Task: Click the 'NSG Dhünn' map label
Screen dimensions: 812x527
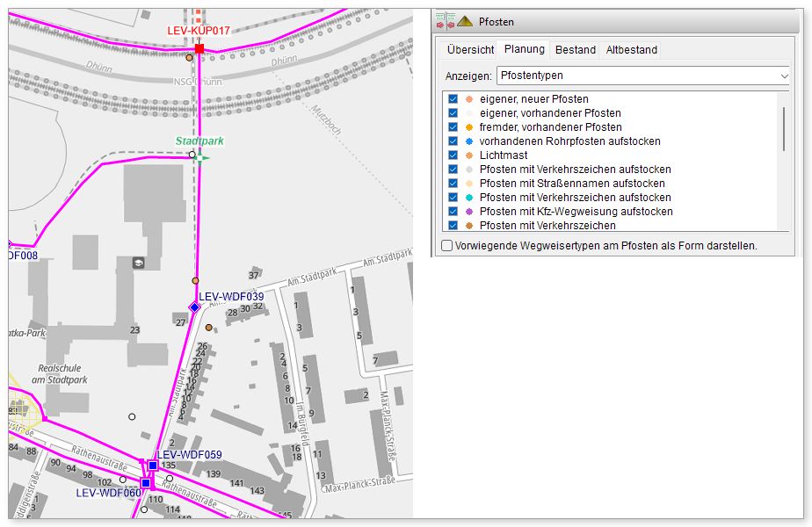Action: point(198,82)
